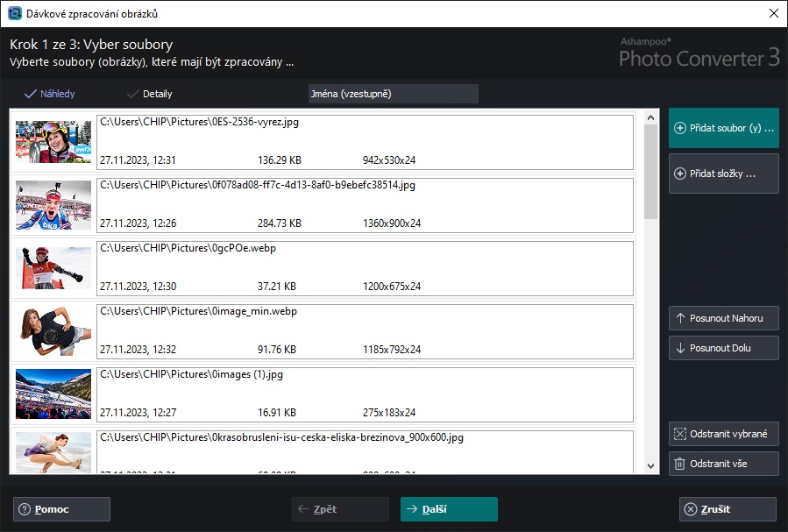Select the 0images (1).jpg file row
788x532 pixels.
(x=365, y=393)
